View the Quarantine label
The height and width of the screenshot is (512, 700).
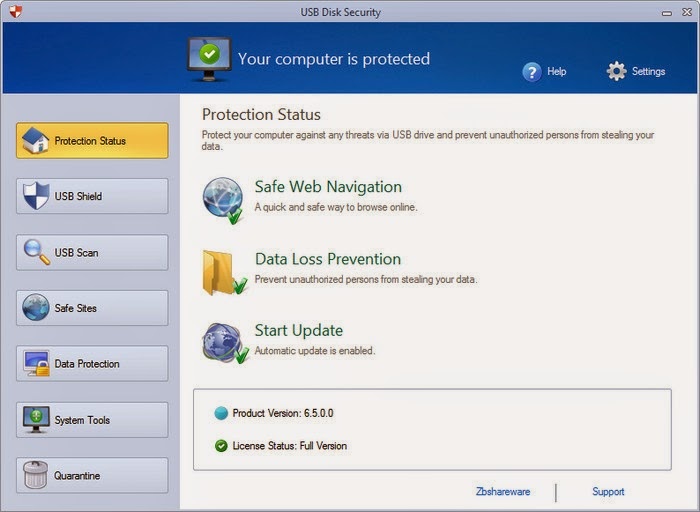77,475
